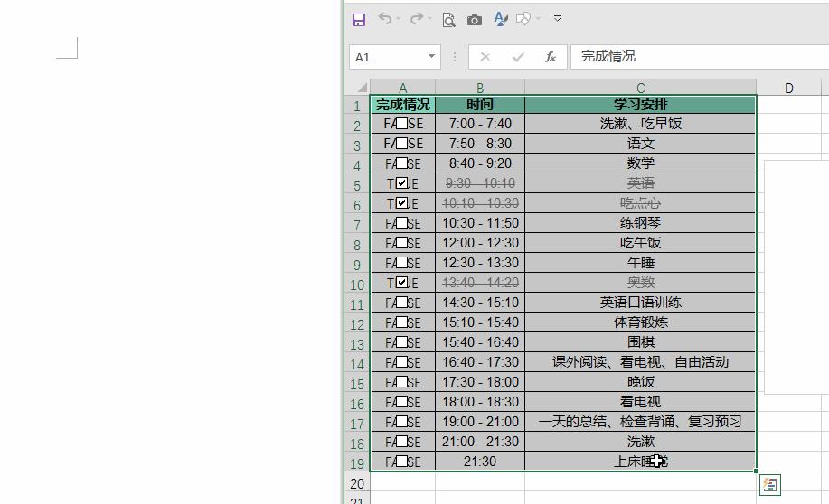
Task: Click the Redo arrow icon
Action: pyautogui.click(x=417, y=19)
